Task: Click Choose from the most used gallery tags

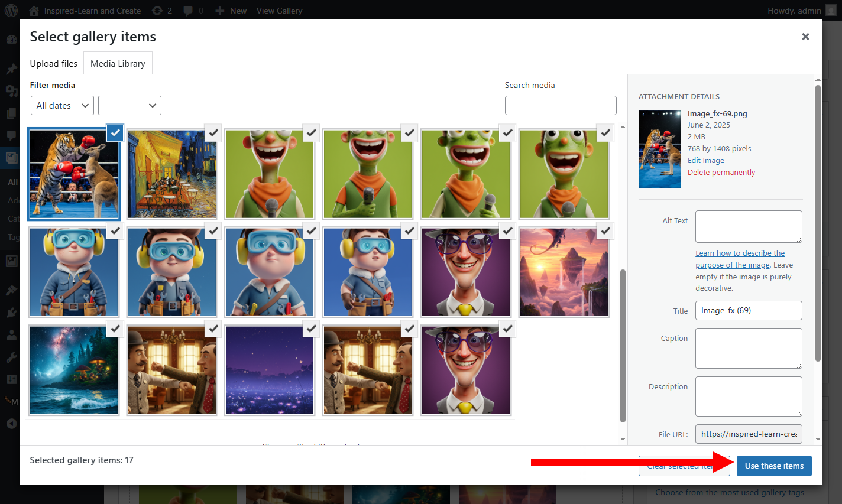Action: tap(729, 492)
